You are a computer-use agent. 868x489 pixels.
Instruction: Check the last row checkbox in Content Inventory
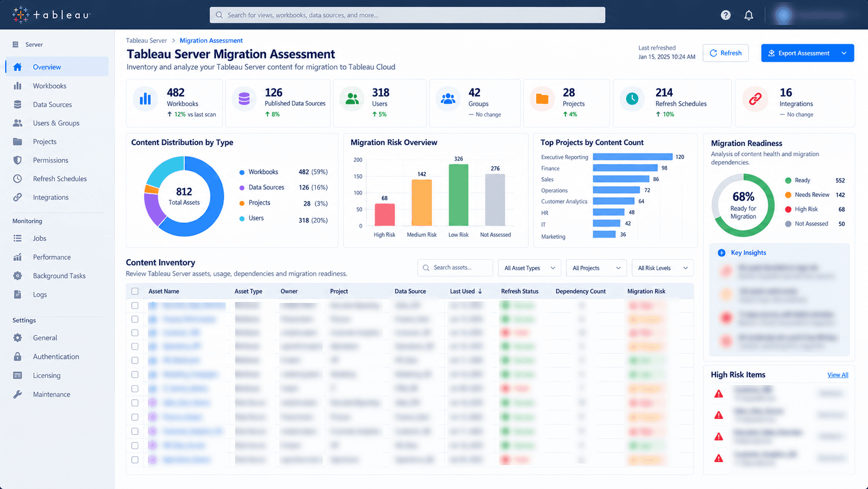point(135,460)
